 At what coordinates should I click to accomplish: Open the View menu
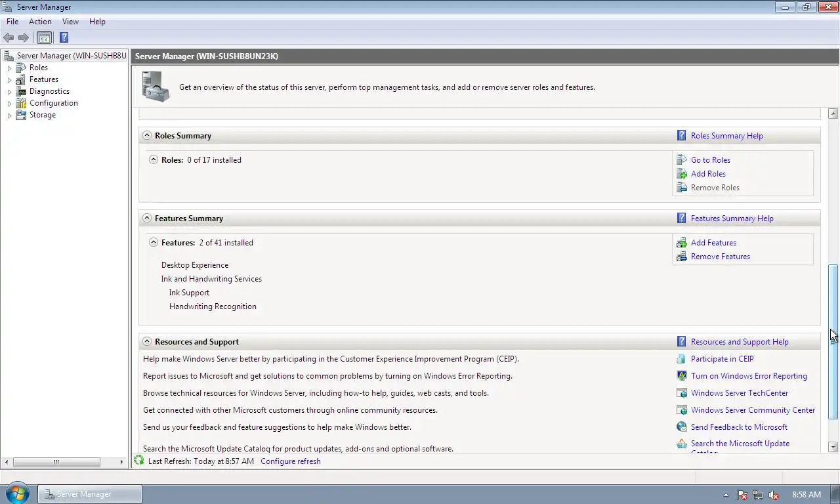pos(70,22)
